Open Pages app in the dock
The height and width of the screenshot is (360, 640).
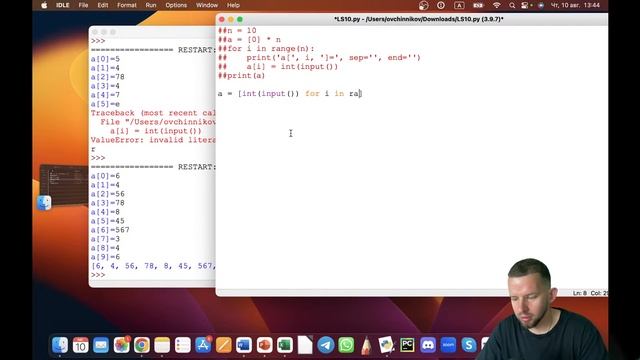224,345
